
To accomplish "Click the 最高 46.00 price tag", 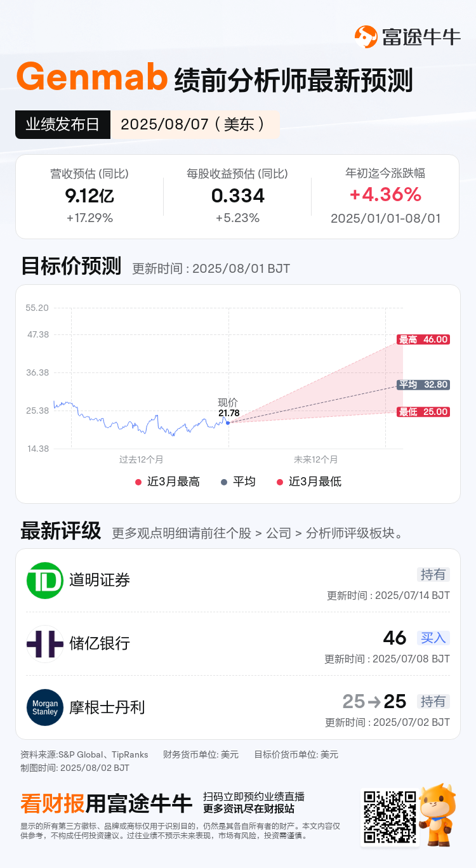I will click(x=423, y=339).
